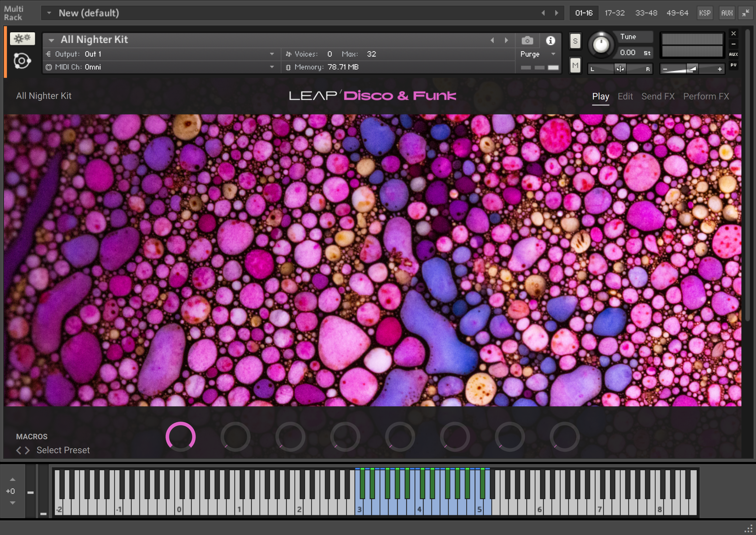This screenshot has width=756, height=535.
Task: Open the instrument edit wrench icon
Action: [x=22, y=39]
